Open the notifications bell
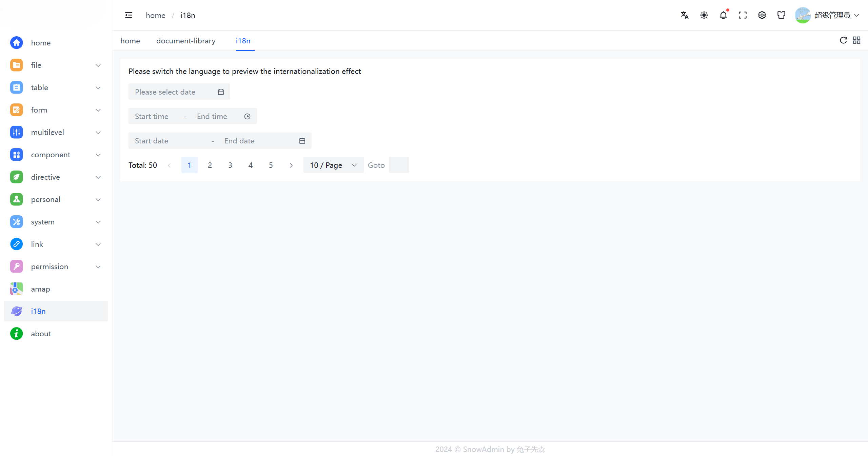 click(x=723, y=15)
